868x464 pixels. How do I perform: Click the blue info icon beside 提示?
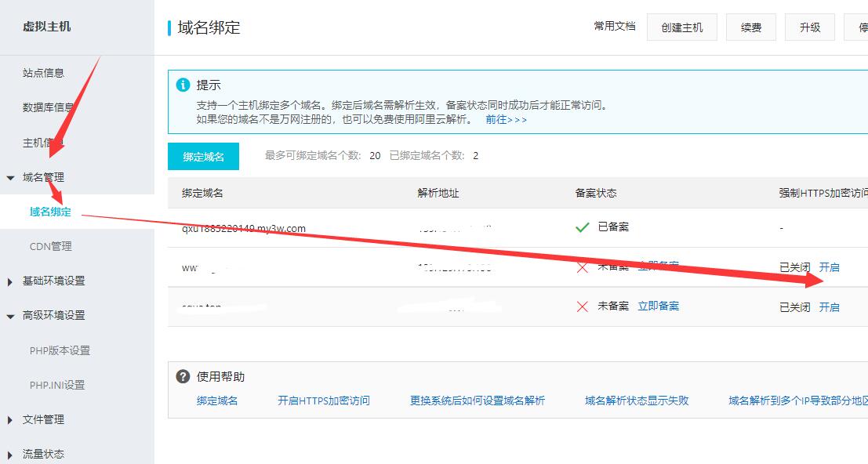[183, 85]
